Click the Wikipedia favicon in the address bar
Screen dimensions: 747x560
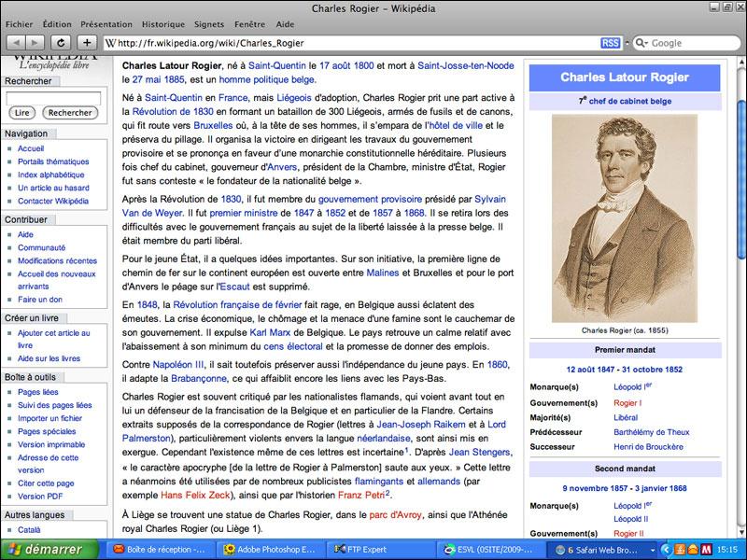point(110,43)
